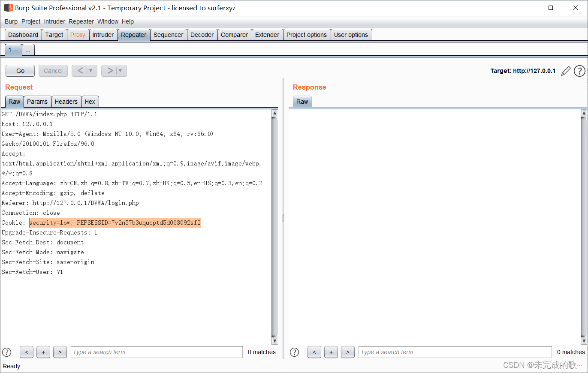Open the Project options tab
This screenshot has height=373, width=588.
(x=307, y=35)
